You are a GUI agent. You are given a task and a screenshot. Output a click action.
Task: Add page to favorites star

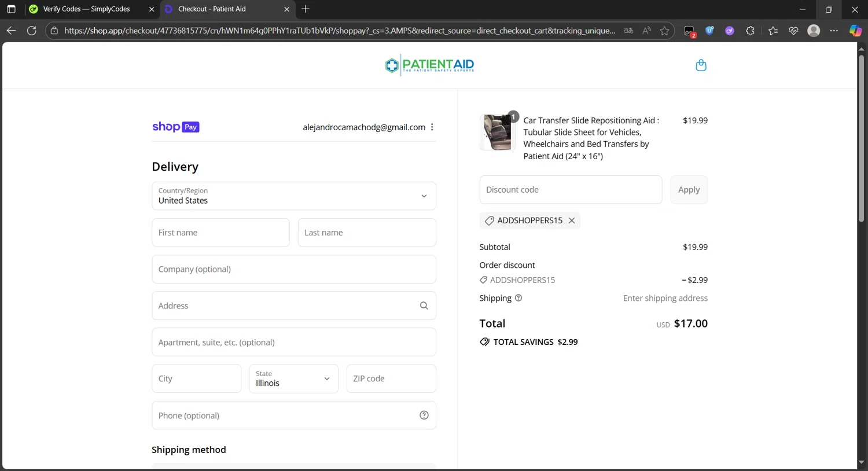(x=664, y=31)
